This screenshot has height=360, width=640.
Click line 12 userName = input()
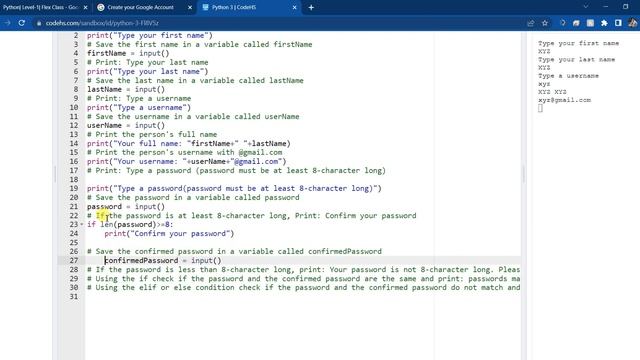(x=126, y=125)
